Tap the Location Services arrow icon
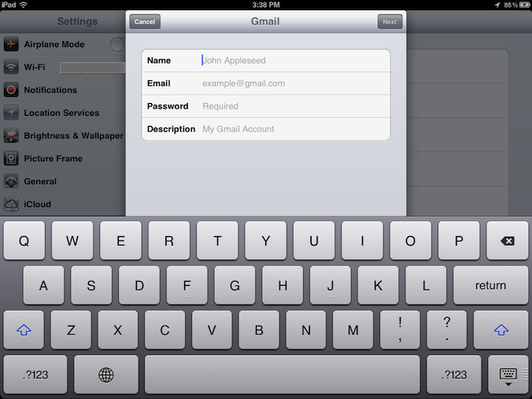The width and height of the screenshot is (532, 399). (11, 113)
